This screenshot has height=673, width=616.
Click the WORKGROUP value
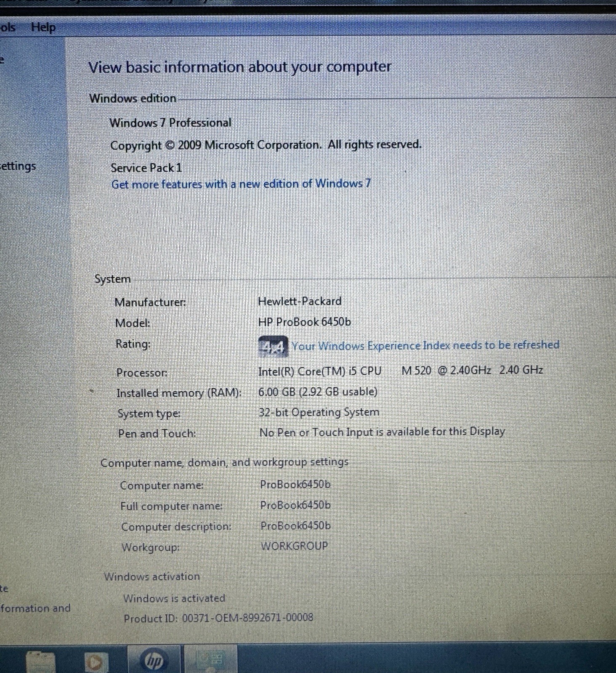(x=294, y=546)
